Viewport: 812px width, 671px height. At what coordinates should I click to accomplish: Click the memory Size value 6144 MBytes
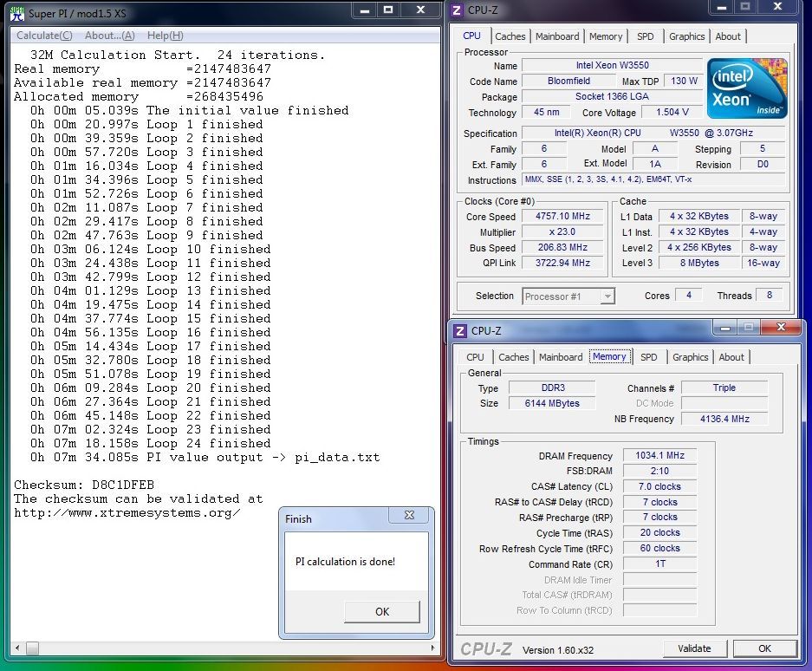[552, 403]
